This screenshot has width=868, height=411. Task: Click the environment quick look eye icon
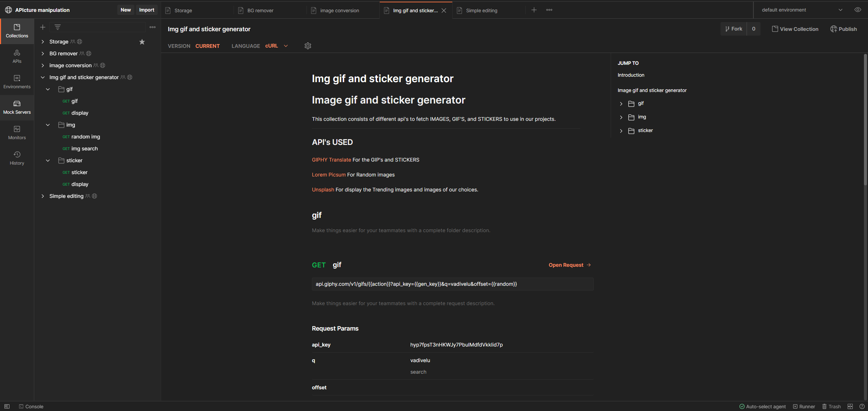click(x=857, y=10)
